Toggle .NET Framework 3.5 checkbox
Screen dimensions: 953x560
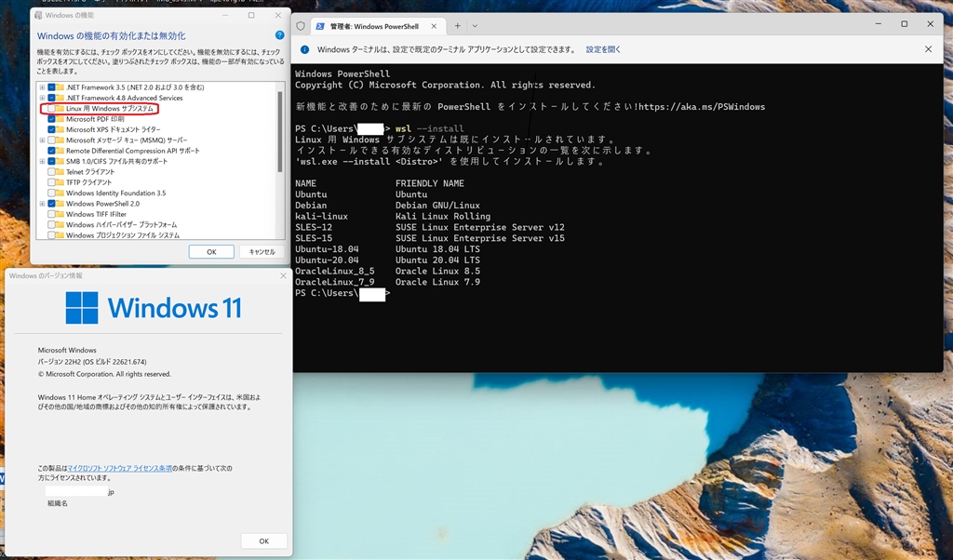coord(52,87)
